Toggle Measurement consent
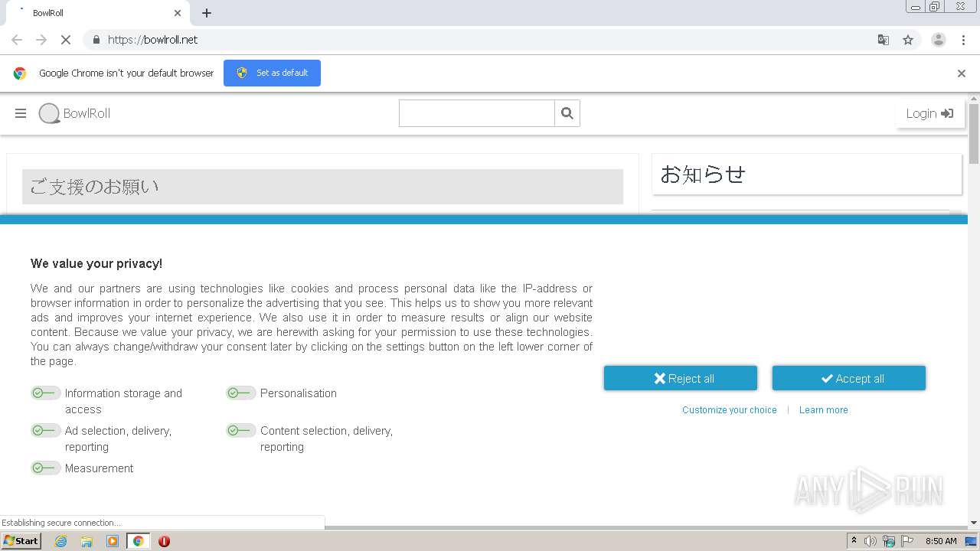Image resolution: width=980 pixels, height=551 pixels. [45, 468]
